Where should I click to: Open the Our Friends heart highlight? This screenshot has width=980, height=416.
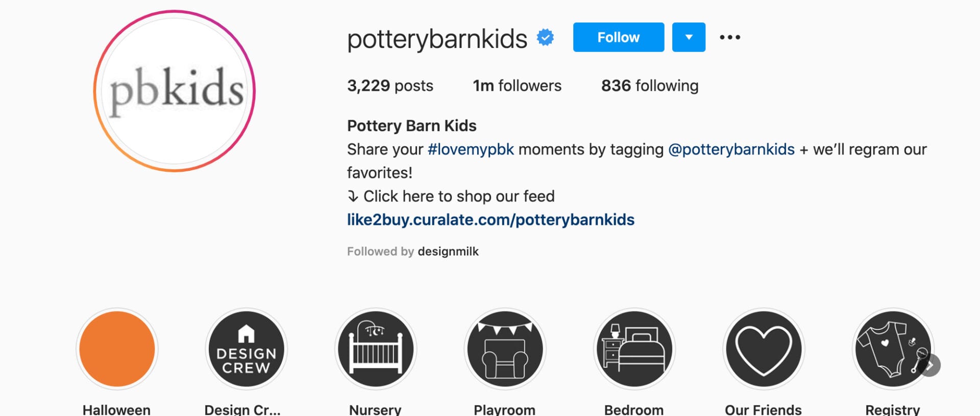pos(764,349)
